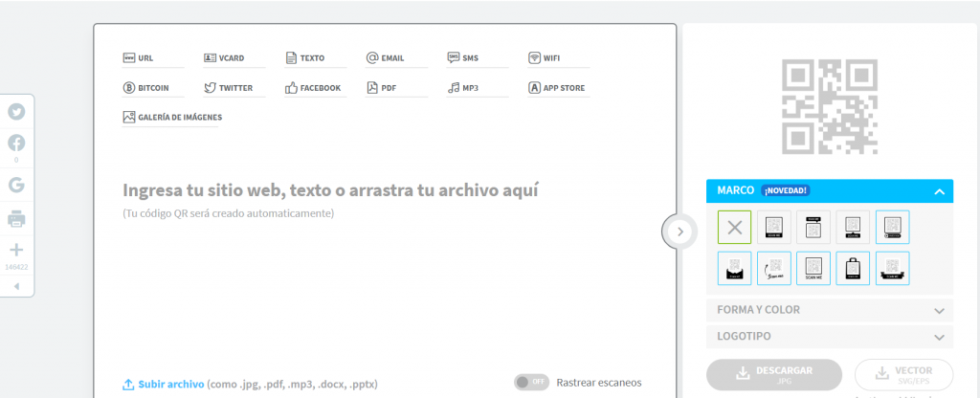Collapse the MARCO panel
Screen dimensions: 980x398
click(x=939, y=191)
